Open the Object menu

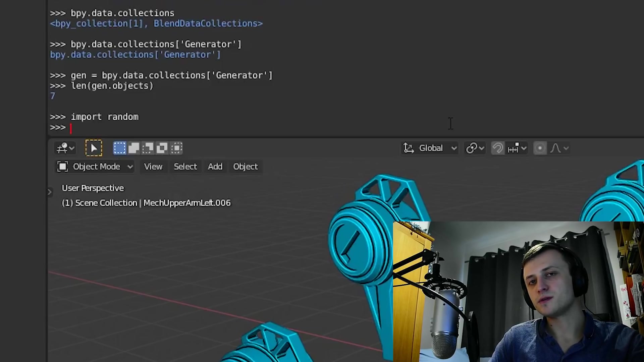(245, 167)
